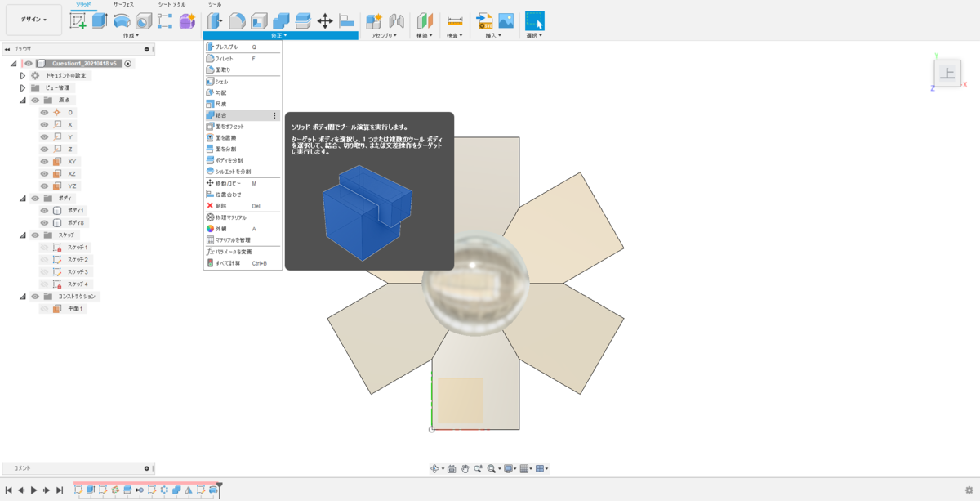Select the Hole tool icon

coord(144,21)
